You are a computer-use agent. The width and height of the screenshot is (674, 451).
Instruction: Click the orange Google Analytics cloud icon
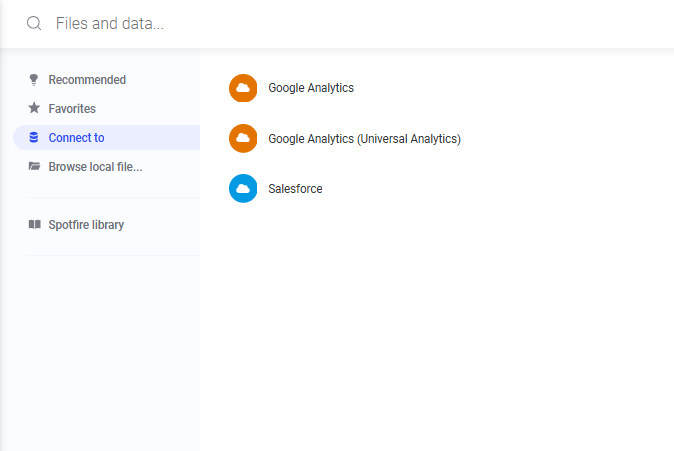click(243, 88)
